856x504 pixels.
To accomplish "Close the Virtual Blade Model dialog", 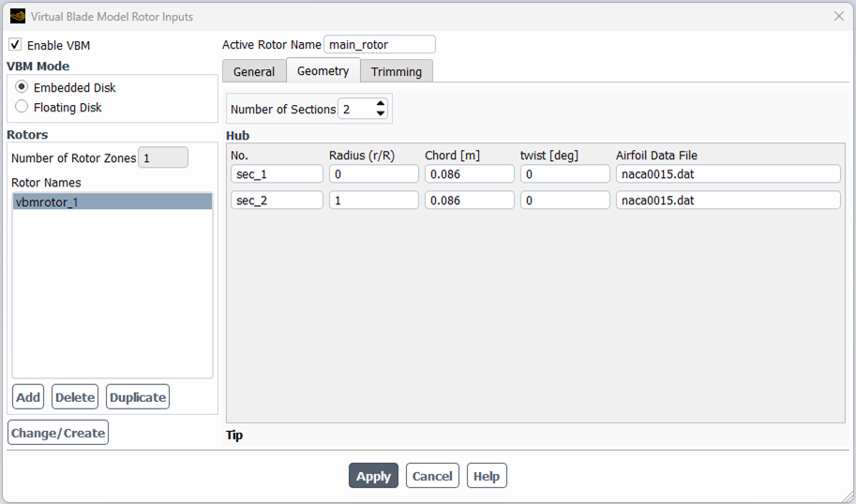I will coord(839,16).
